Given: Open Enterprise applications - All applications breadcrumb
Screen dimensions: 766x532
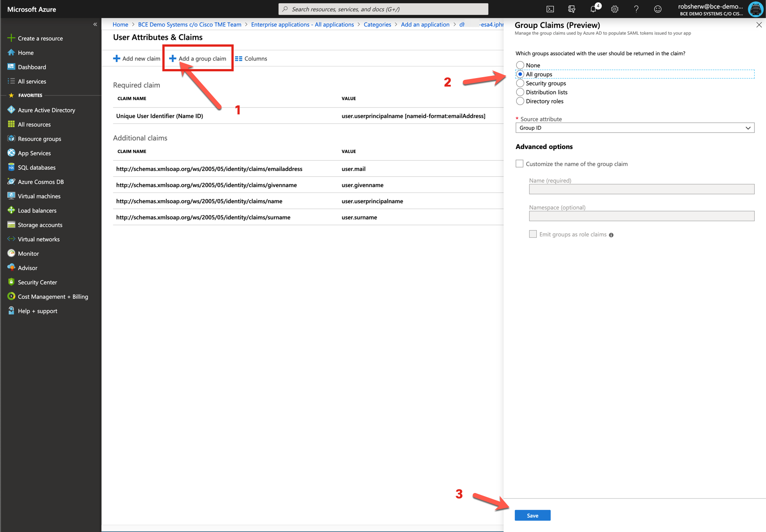Looking at the screenshot, I should click(302, 25).
